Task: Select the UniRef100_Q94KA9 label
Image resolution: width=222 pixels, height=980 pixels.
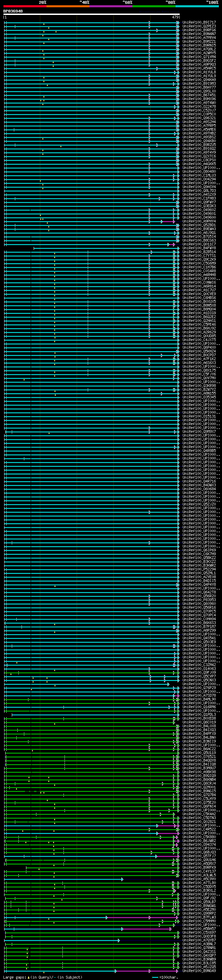Action: (x=199, y=80)
